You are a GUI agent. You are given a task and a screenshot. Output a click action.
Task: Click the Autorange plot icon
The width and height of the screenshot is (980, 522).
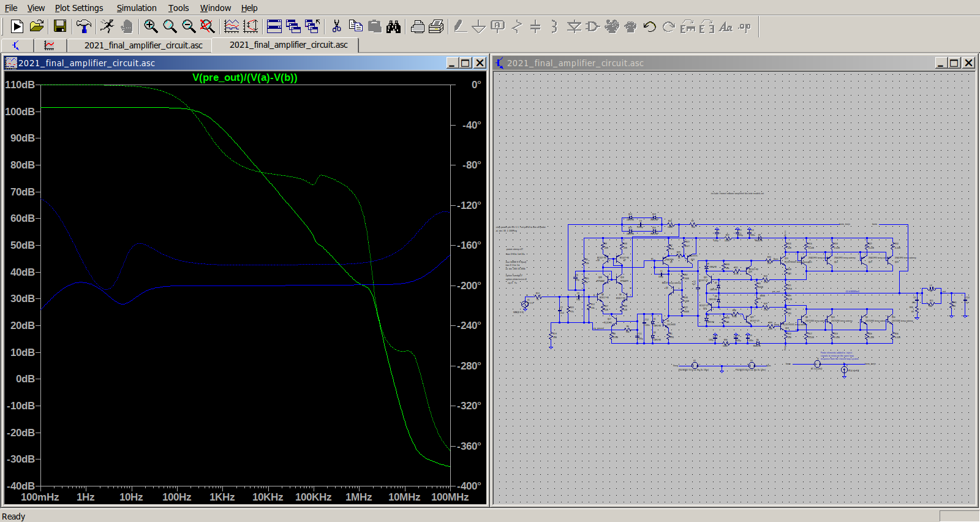(232, 26)
